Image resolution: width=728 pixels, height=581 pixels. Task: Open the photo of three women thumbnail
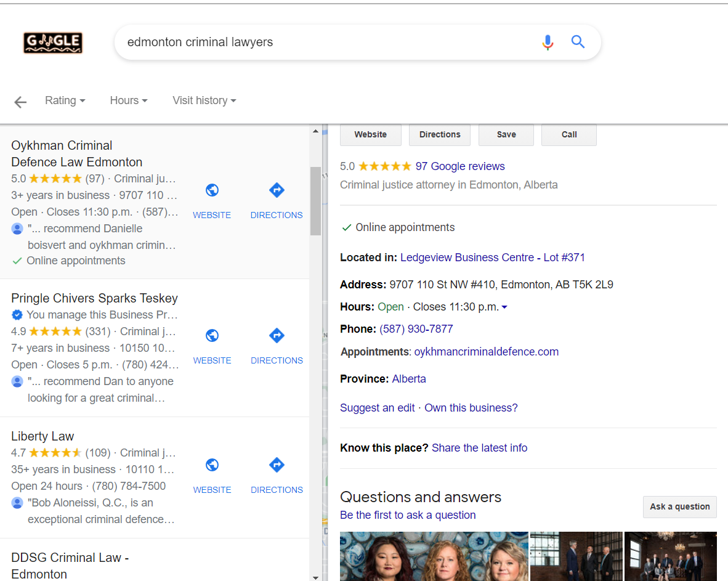[x=434, y=556]
